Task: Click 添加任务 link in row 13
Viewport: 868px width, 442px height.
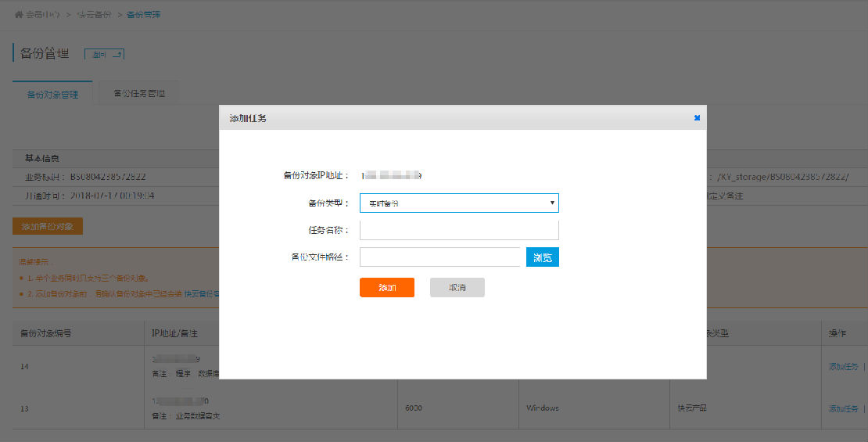Action: (x=843, y=409)
